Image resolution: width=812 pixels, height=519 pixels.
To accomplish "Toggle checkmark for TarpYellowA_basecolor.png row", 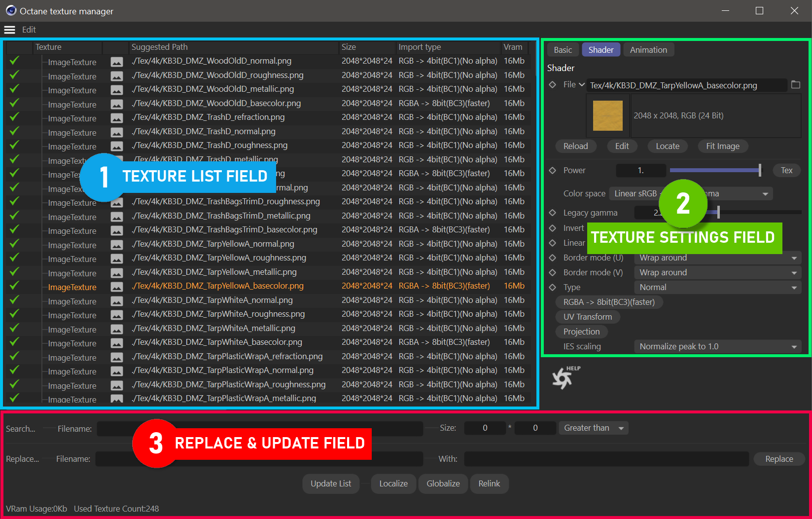I will point(14,286).
